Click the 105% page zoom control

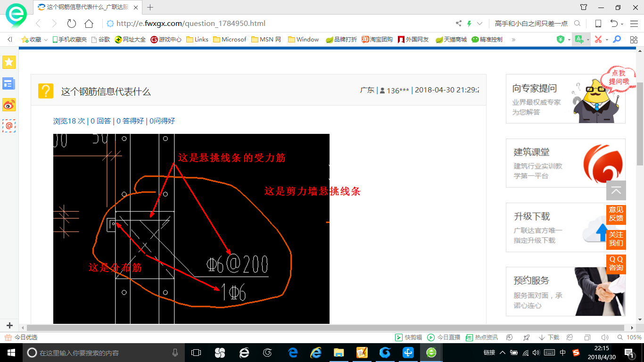point(630,337)
